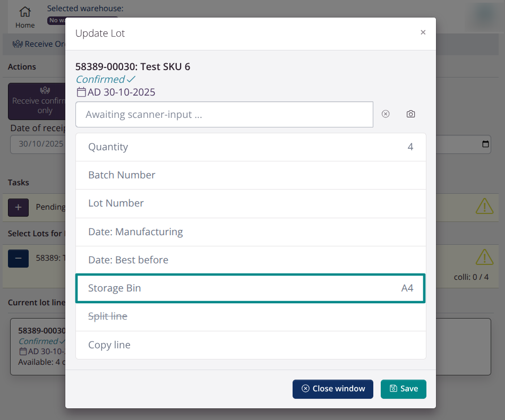Open camera scanner icon

tap(410, 114)
